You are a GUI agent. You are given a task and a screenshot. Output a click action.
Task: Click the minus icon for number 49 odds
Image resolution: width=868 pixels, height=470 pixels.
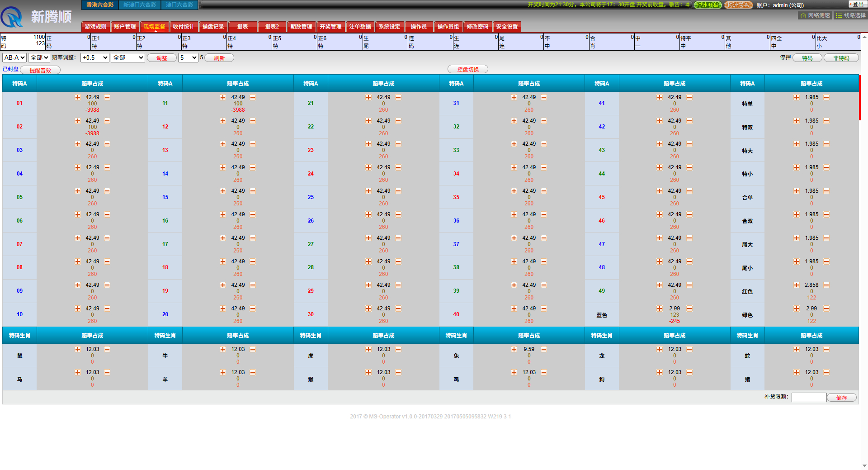point(689,285)
